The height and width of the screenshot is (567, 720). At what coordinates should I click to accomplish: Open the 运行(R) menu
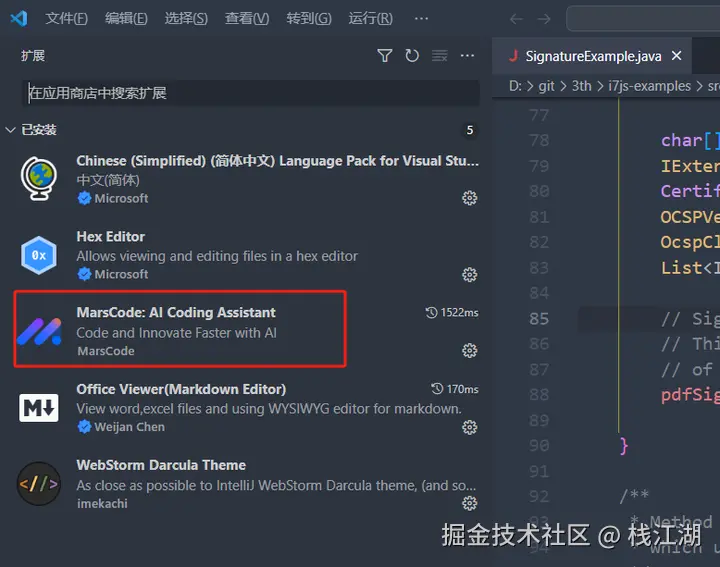coord(371,18)
